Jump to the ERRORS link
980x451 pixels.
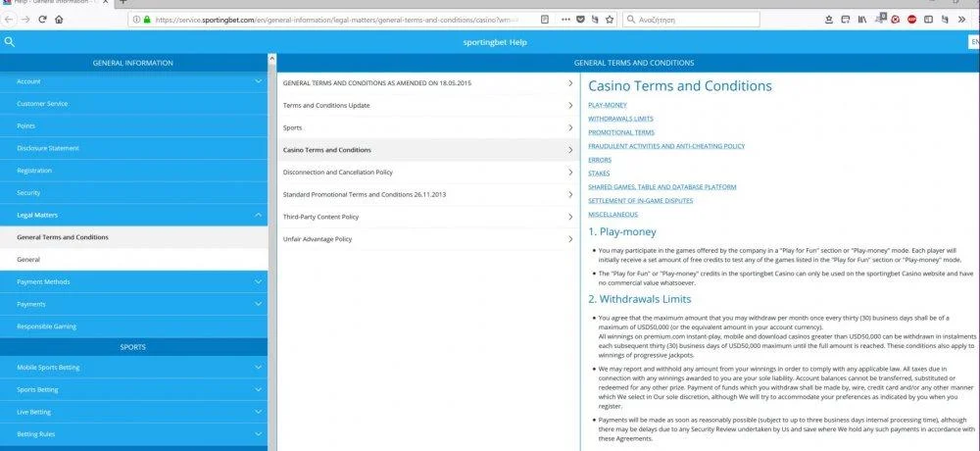click(600, 160)
